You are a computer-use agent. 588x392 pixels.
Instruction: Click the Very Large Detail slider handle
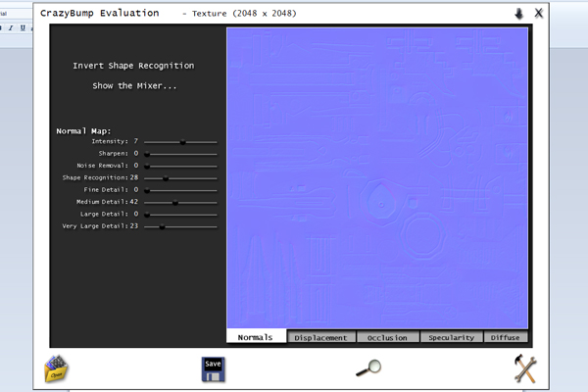[162, 226]
